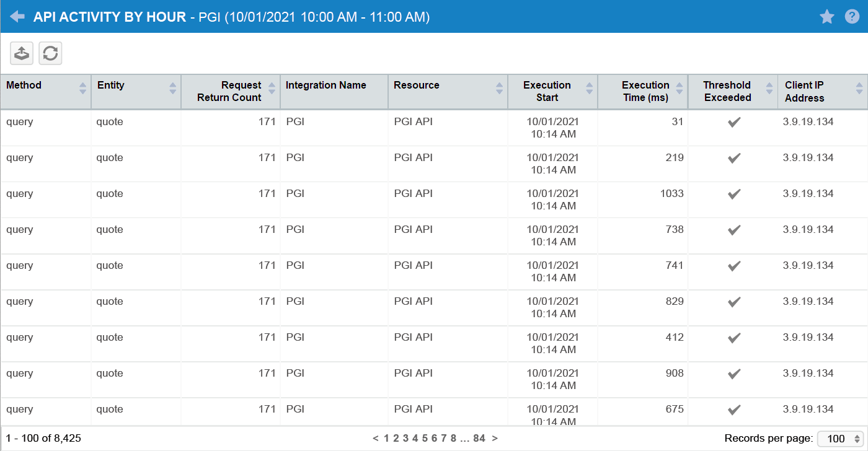
Task: Click the refresh icon in toolbar
Action: pyautogui.click(x=50, y=54)
